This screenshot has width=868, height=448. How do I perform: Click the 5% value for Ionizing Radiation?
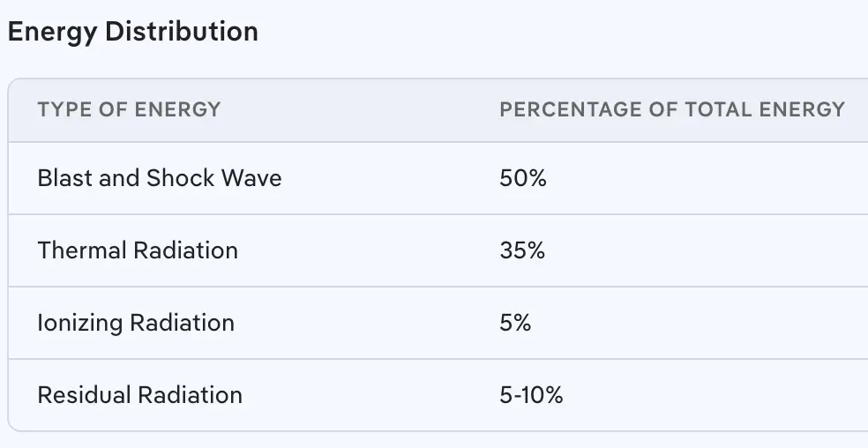(x=515, y=323)
